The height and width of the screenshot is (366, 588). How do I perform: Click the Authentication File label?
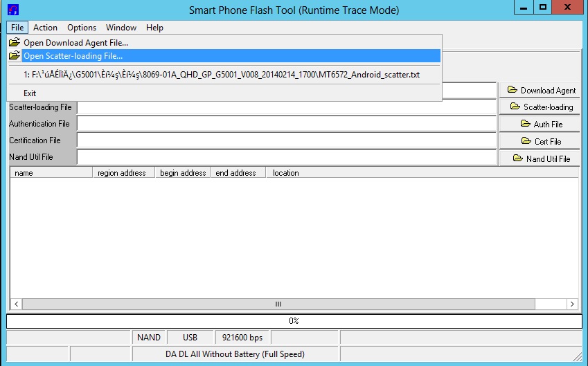point(39,124)
